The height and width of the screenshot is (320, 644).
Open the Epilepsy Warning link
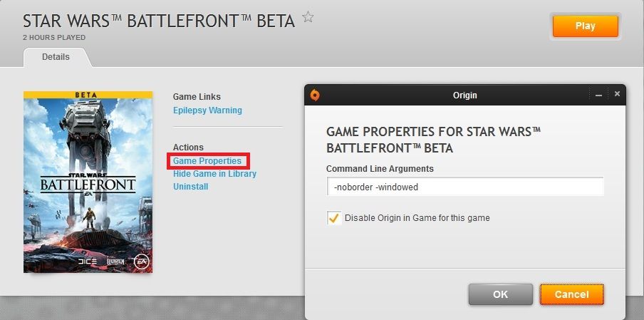pyautogui.click(x=207, y=110)
